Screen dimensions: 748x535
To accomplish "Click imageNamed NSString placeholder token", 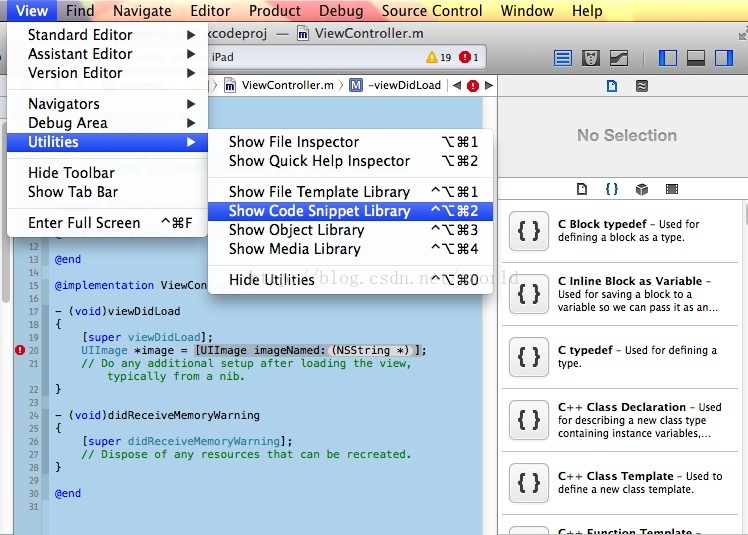I will (371, 350).
